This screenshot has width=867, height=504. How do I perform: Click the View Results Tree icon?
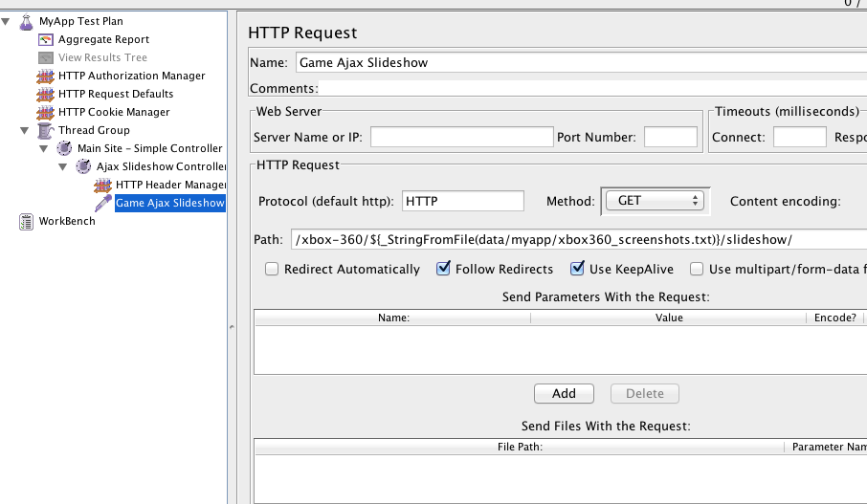point(46,57)
